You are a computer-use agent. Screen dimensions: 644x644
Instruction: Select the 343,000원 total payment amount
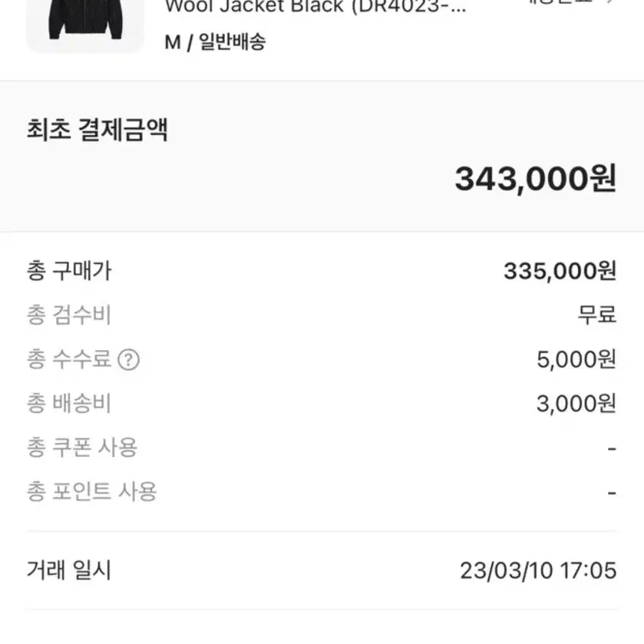(x=536, y=179)
